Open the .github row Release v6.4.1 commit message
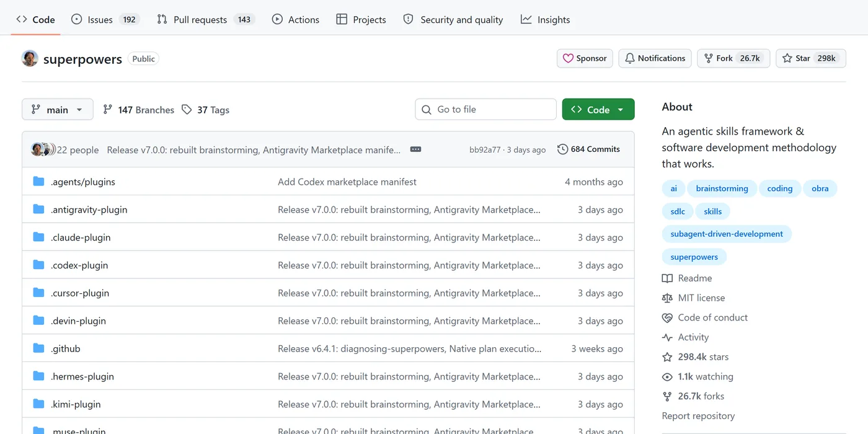 pyautogui.click(x=409, y=348)
